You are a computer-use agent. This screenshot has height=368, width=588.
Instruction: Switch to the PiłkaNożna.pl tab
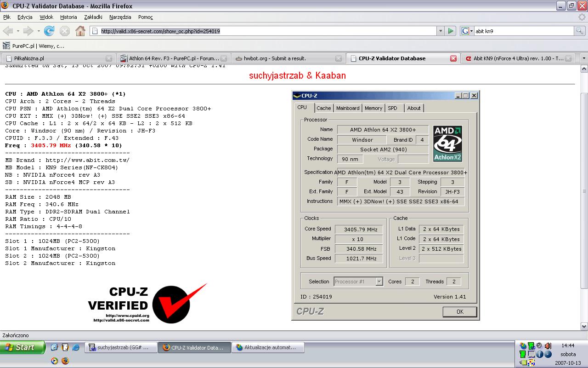coord(58,58)
